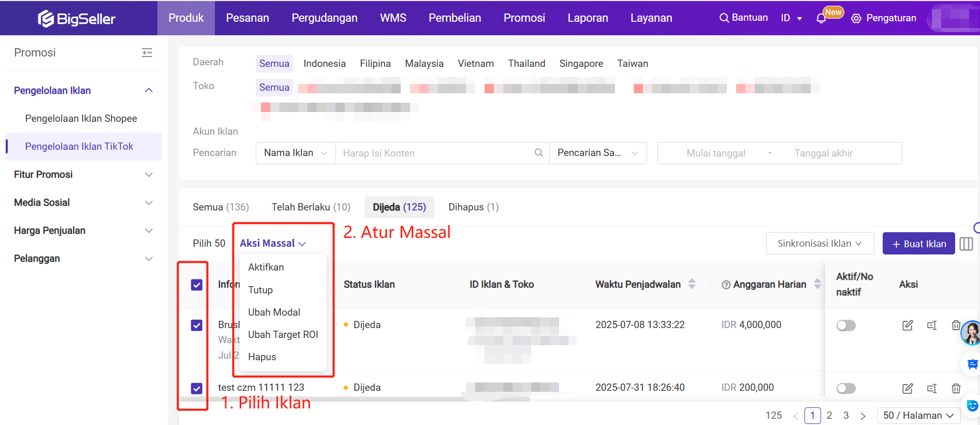Open the Nama Iklan dropdown
The height and width of the screenshot is (425, 980).
click(x=296, y=153)
